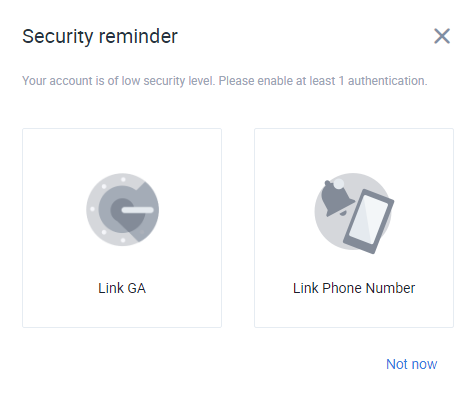
Task: Choose phone number as authentication method
Action: pos(354,228)
